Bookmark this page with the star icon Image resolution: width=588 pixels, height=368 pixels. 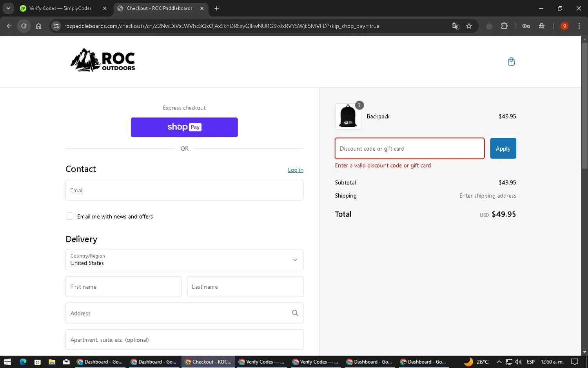point(469,26)
